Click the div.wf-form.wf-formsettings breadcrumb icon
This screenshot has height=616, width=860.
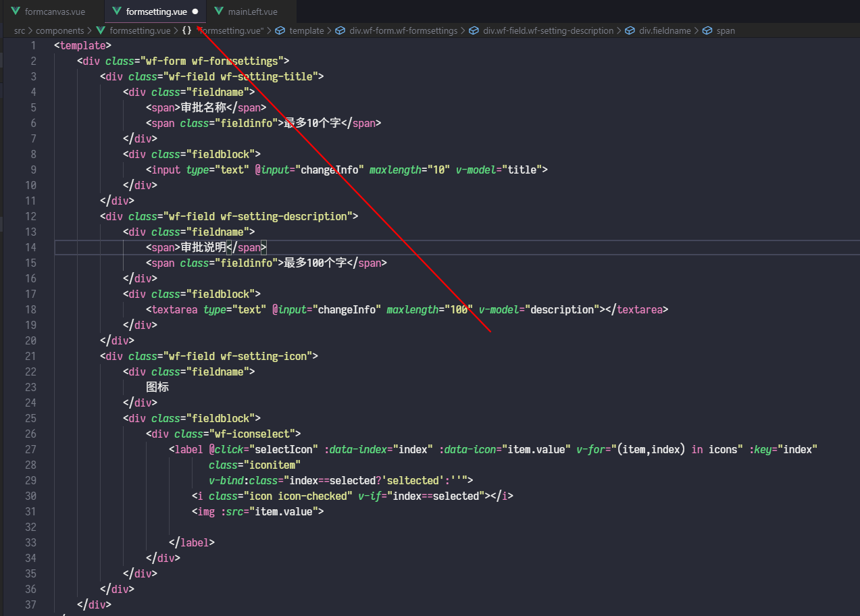[340, 30]
